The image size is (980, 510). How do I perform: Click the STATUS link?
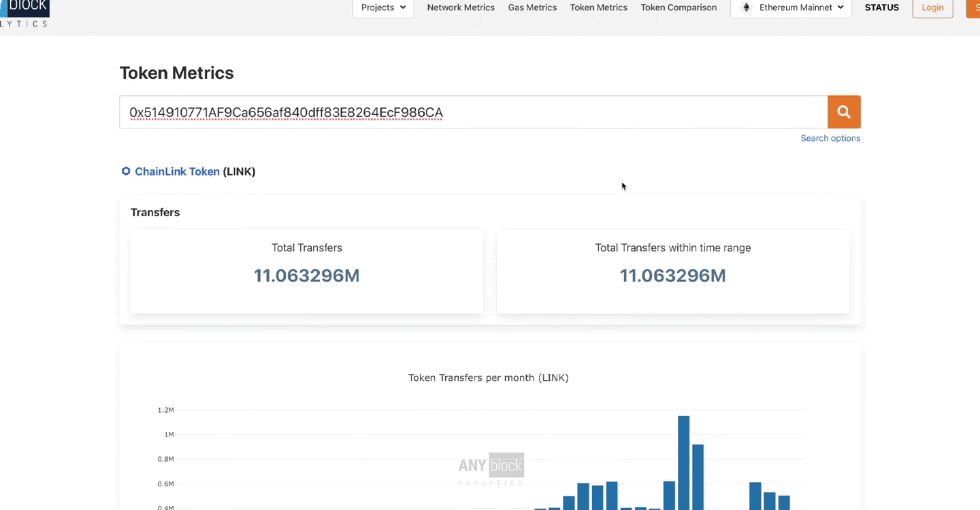pyautogui.click(x=881, y=7)
